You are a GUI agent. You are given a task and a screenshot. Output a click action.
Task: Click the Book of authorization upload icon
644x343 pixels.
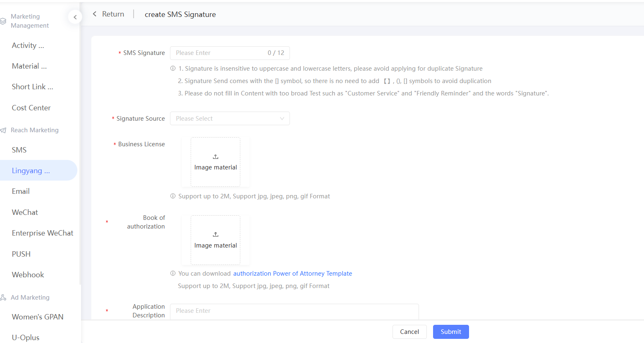(x=215, y=234)
